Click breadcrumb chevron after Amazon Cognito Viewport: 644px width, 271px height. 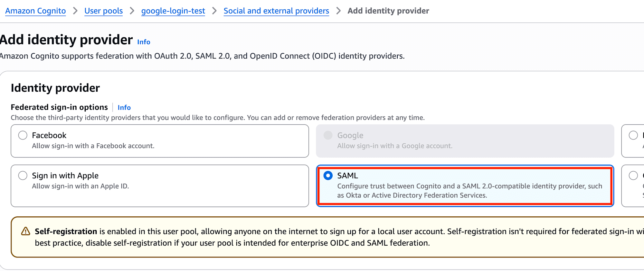75,11
